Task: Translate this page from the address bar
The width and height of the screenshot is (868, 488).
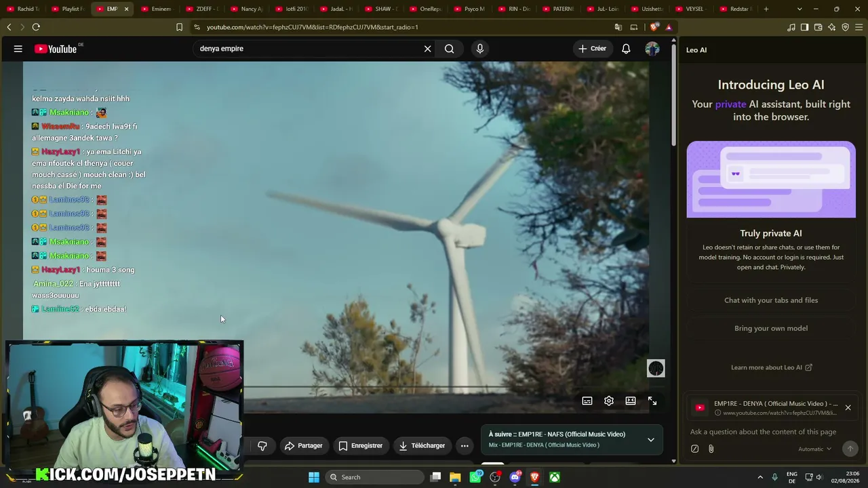Action: [618, 27]
